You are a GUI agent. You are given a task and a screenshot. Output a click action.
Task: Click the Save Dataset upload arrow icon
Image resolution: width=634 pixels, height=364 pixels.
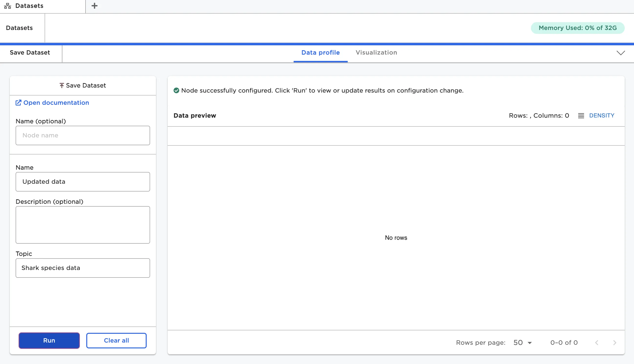tap(62, 86)
